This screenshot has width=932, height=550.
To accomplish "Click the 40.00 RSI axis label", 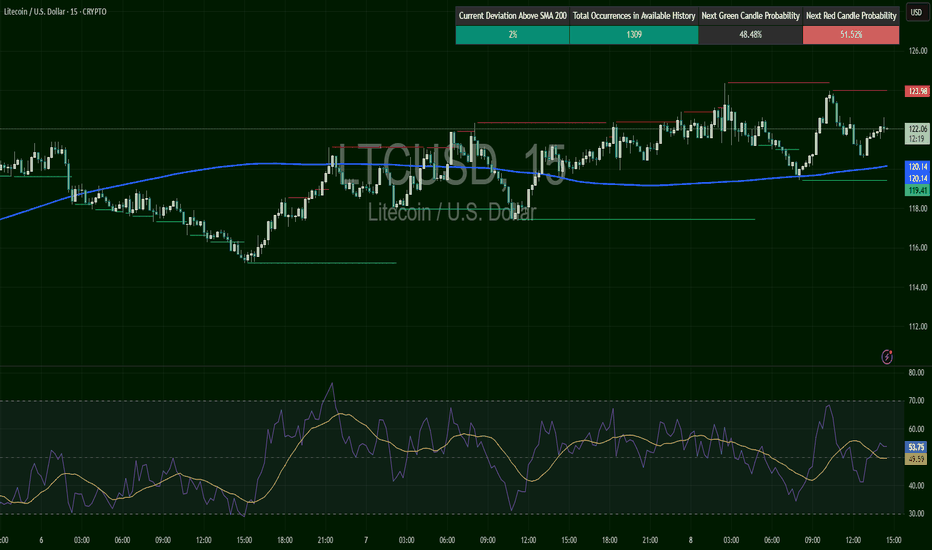I will tap(917, 486).
